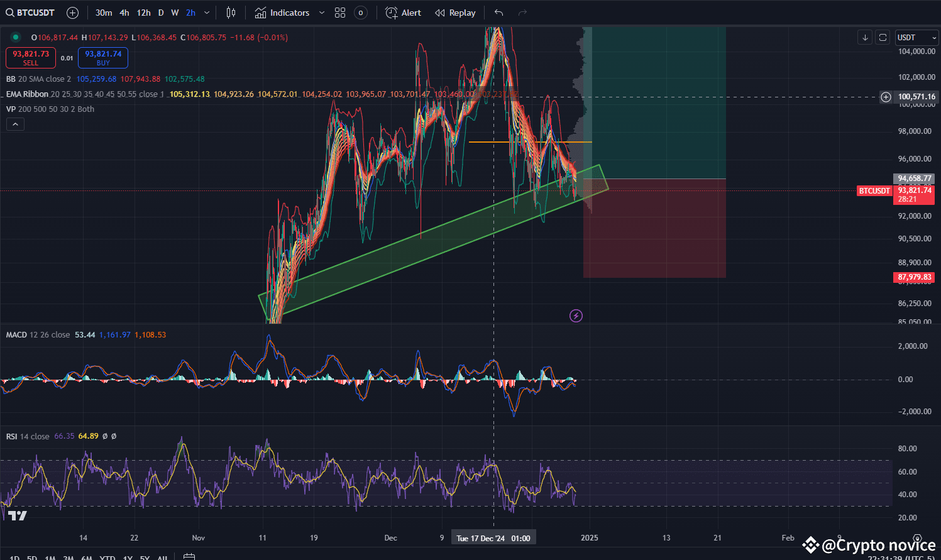
Task: Select the BB 20 SMA indicator legend
Action: coord(39,79)
